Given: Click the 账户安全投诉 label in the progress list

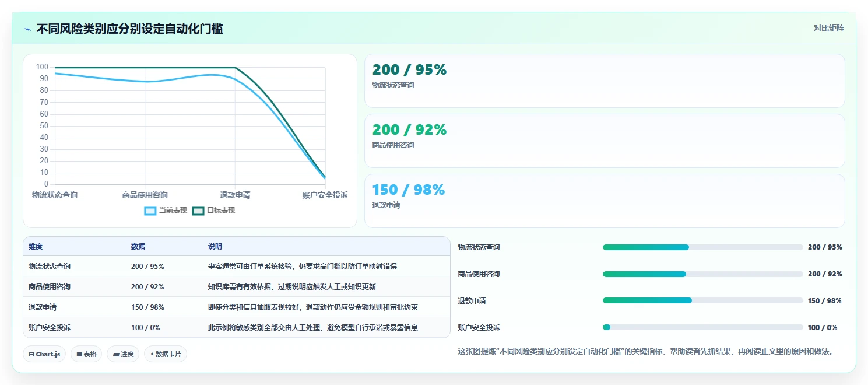Looking at the screenshot, I should (479, 328).
